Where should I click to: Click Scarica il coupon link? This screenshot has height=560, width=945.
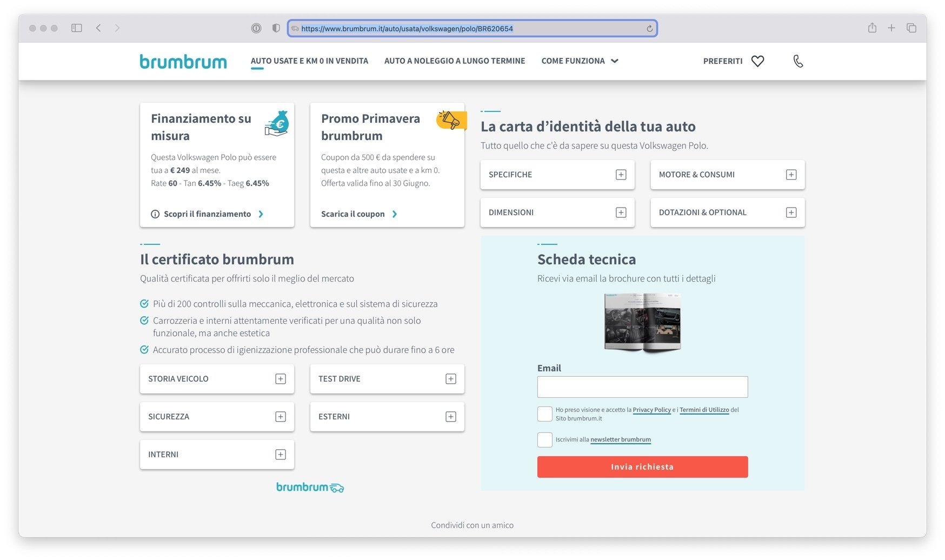coord(353,214)
